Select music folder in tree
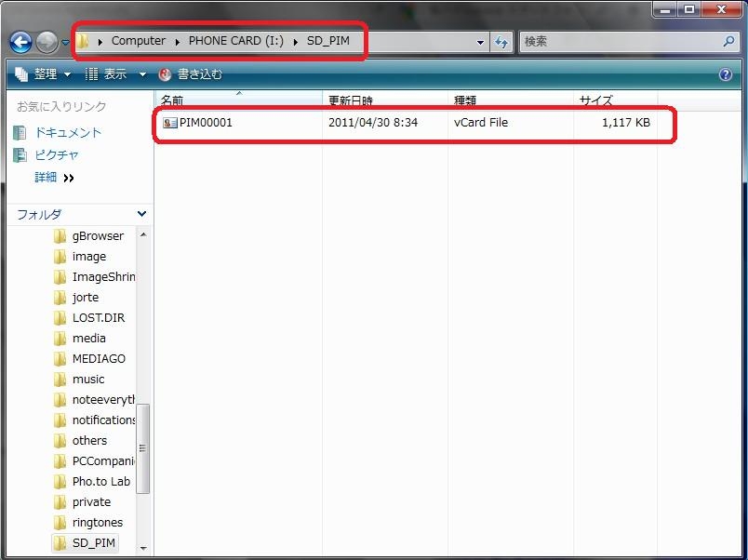This screenshot has height=560, width=748. click(88, 380)
